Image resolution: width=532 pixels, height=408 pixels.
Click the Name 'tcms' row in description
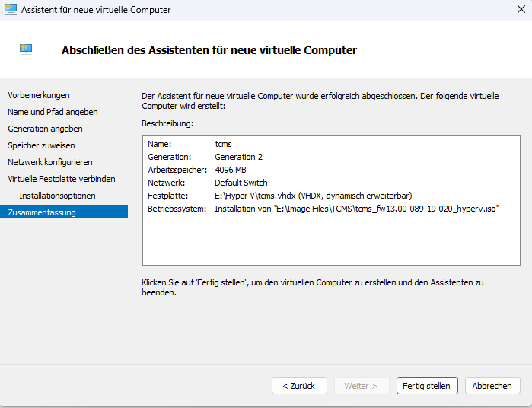click(x=223, y=144)
